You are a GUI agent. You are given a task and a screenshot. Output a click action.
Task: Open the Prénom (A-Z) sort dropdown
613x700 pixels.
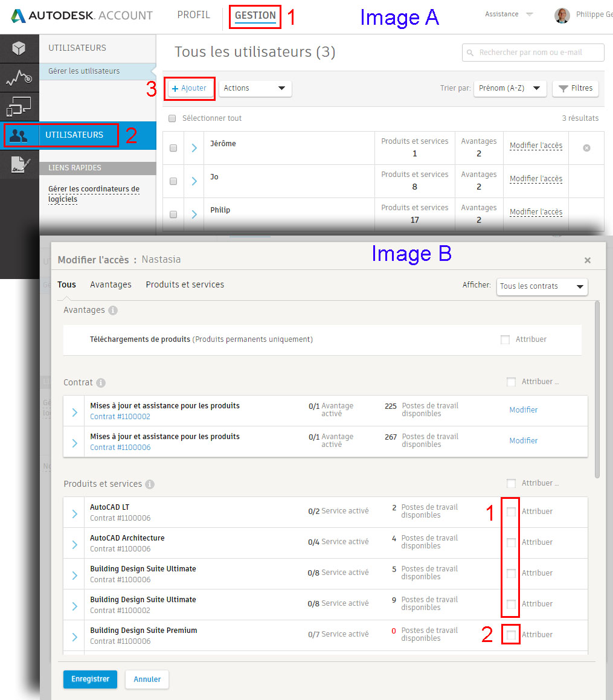tap(510, 88)
